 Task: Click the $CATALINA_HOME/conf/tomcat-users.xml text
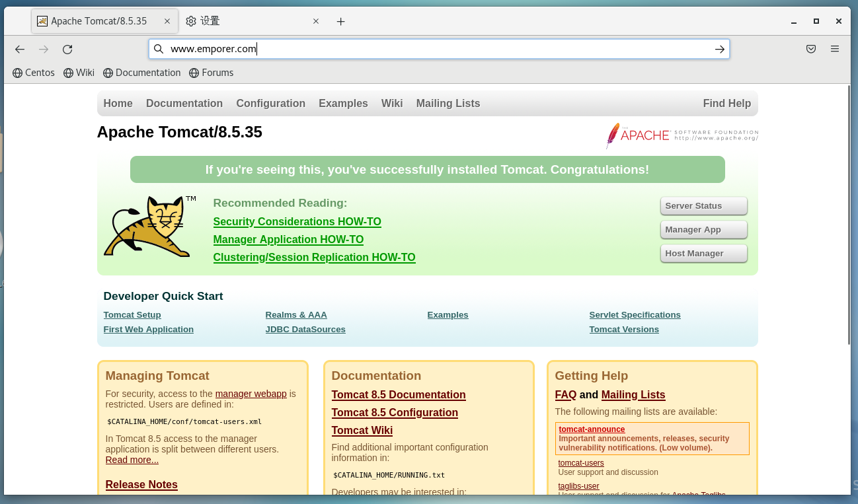[184, 421]
